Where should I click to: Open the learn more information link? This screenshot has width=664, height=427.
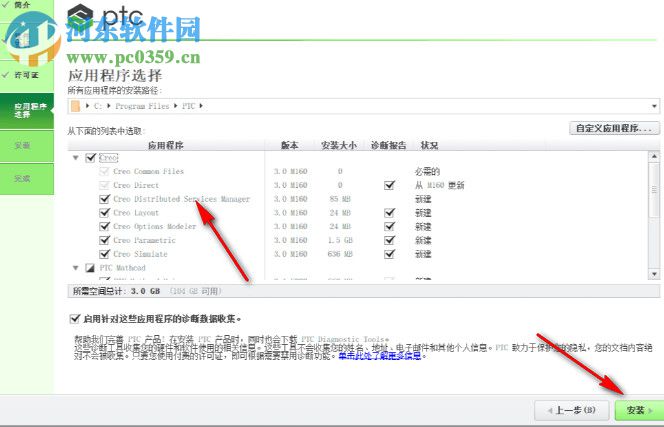coord(379,356)
